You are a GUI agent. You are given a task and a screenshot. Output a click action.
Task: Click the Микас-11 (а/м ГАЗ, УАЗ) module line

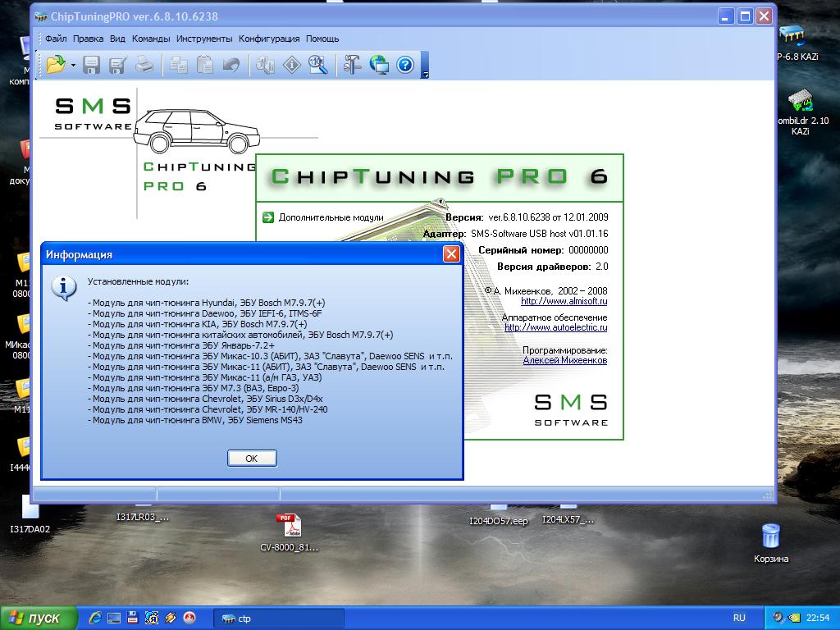pyautogui.click(x=204, y=377)
